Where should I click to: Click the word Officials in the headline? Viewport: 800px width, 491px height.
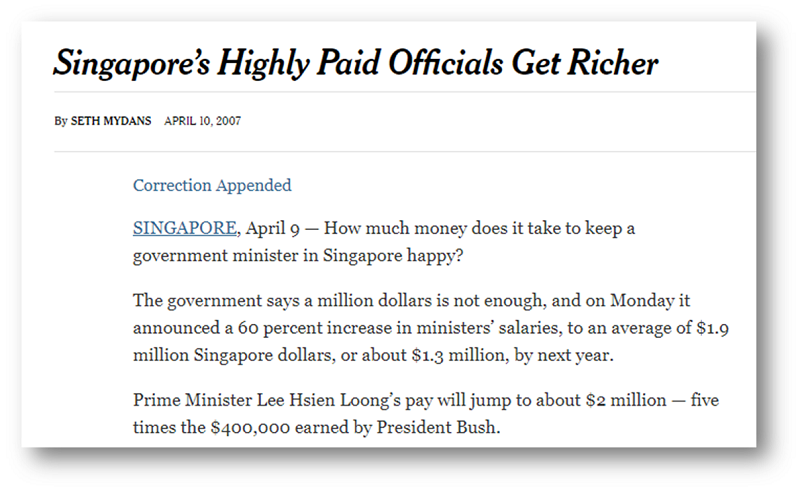click(x=445, y=62)
